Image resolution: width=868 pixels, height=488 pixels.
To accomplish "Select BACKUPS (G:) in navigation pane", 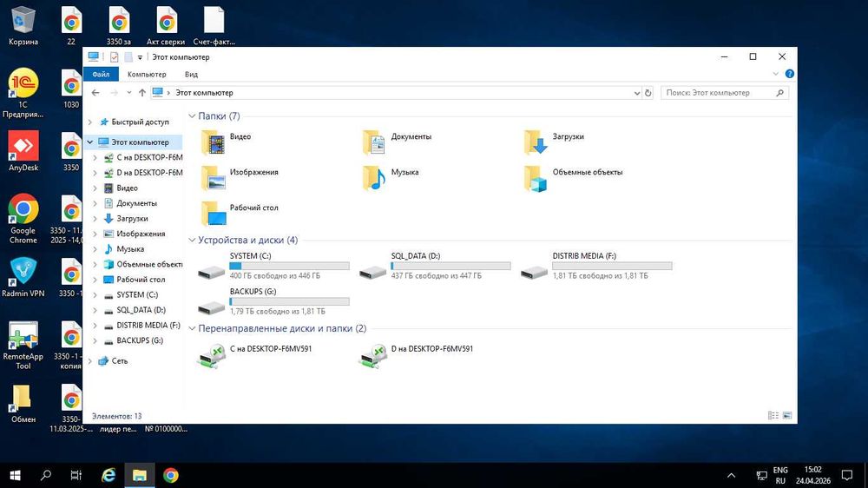I will point(140,340).
